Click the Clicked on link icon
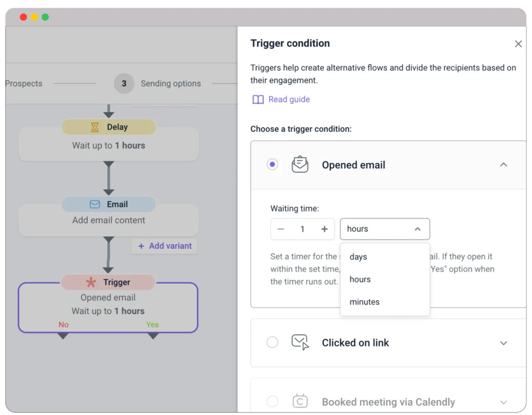This screenshot has width=532, height=415. point(300,342)
